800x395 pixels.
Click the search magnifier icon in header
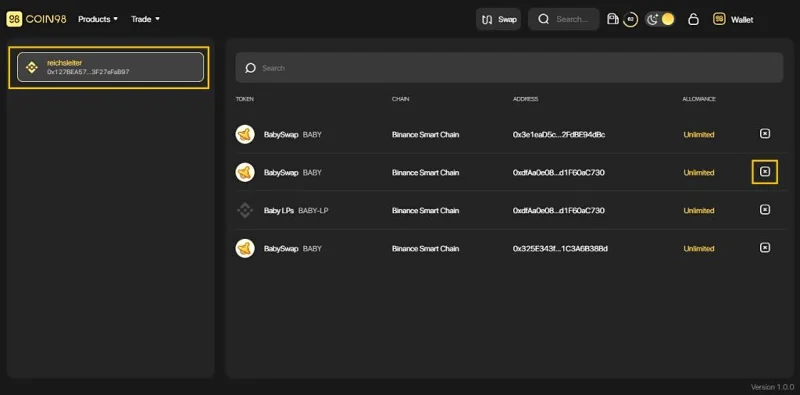coord(544,19)
